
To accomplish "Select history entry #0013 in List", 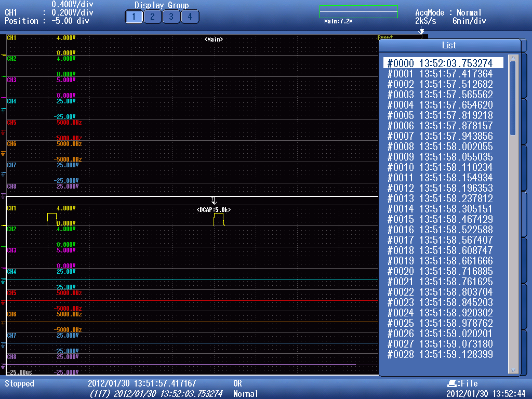I will 440,198.
